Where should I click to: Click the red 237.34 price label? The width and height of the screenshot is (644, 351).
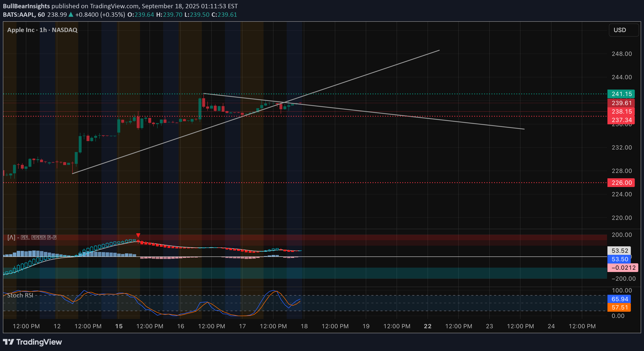click(621, 120)
